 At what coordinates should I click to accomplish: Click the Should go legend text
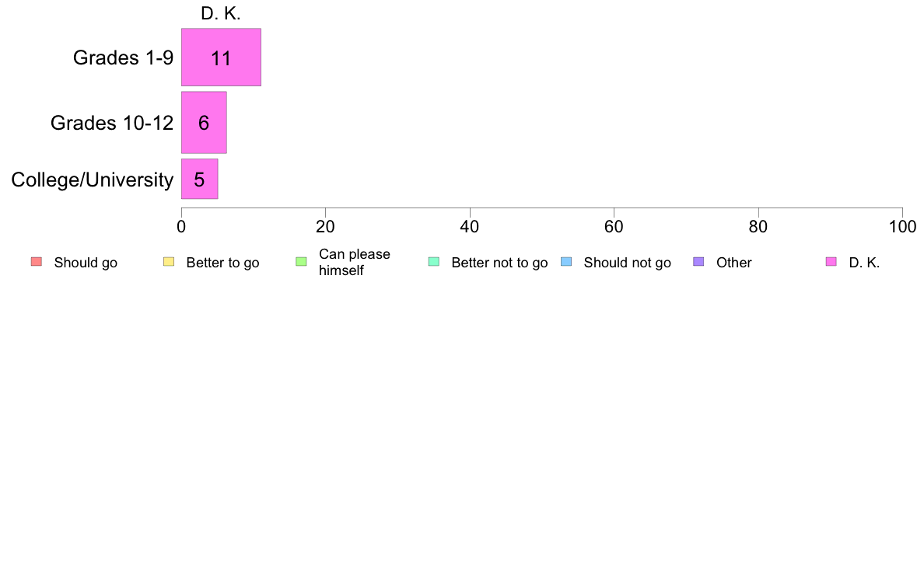click(x=86, y=263)
